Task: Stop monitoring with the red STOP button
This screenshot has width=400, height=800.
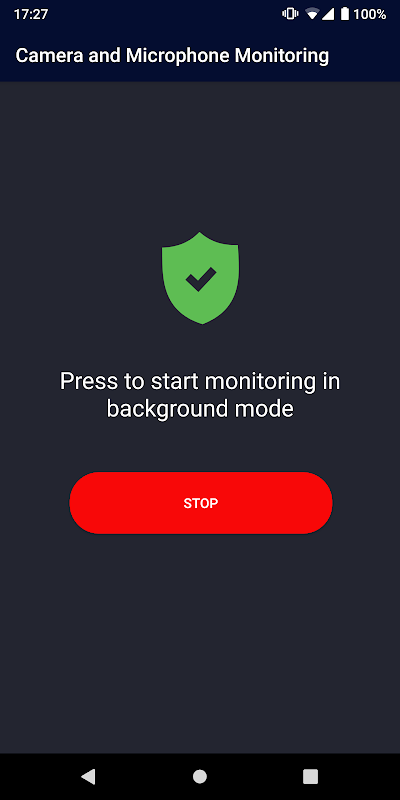Action: pos(201,503)
